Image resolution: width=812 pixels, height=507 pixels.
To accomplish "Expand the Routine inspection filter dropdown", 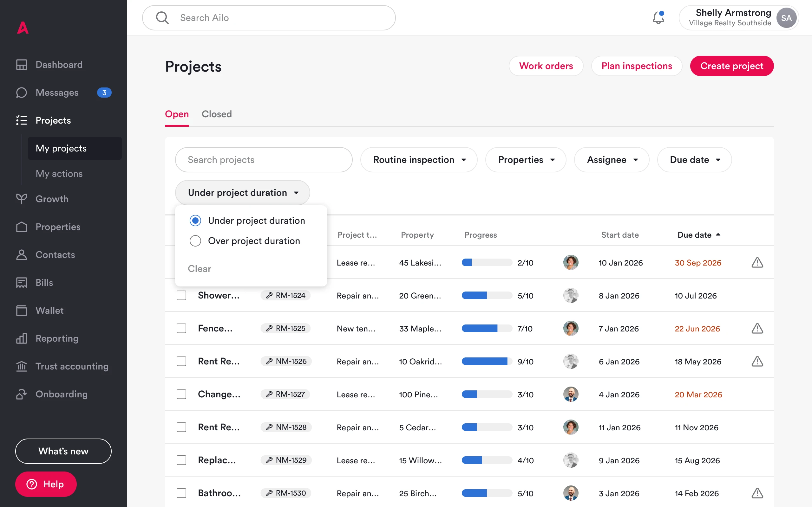I will 419,160.
